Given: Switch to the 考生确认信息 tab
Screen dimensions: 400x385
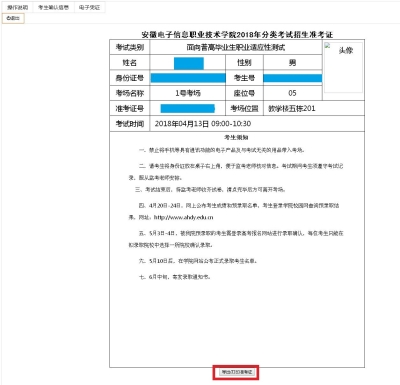Looking at the screenshot, I should (x=53, y=7).
